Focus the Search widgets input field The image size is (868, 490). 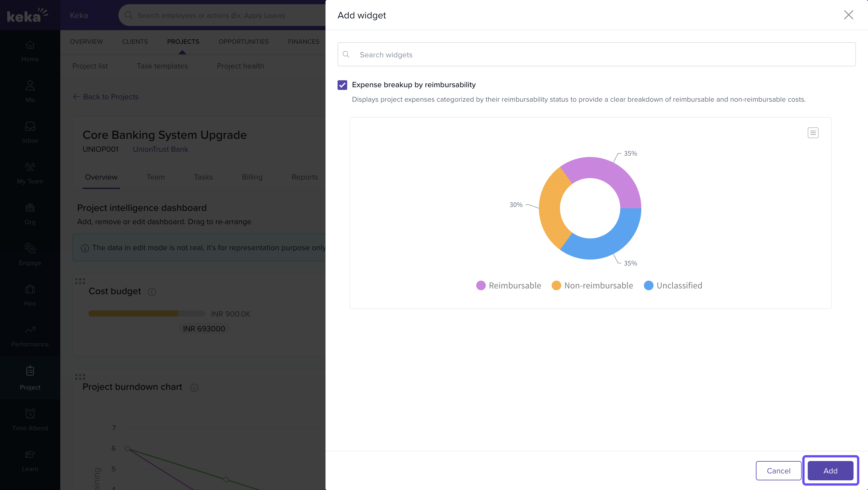tap(596, 55)
